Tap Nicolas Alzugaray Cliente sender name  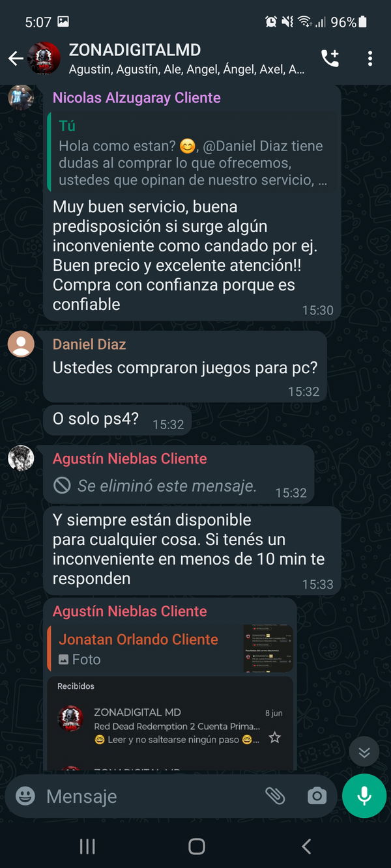coord(137,98)
